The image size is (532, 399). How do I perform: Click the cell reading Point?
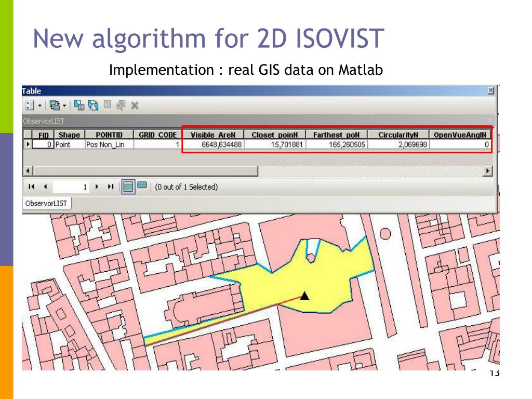click(69, 144)
